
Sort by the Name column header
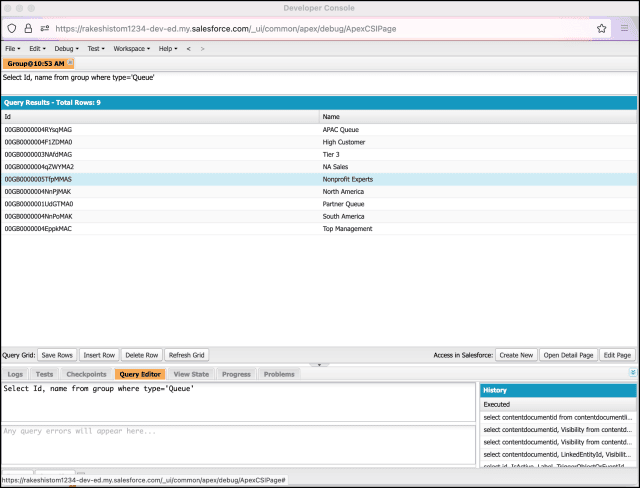pyautogui.click(x=478, y=117)
